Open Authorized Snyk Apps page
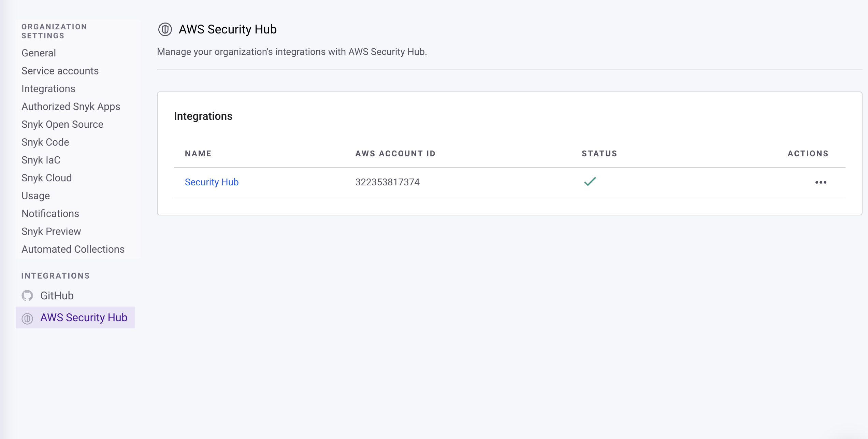868x439 pixels. click(71, 106)
